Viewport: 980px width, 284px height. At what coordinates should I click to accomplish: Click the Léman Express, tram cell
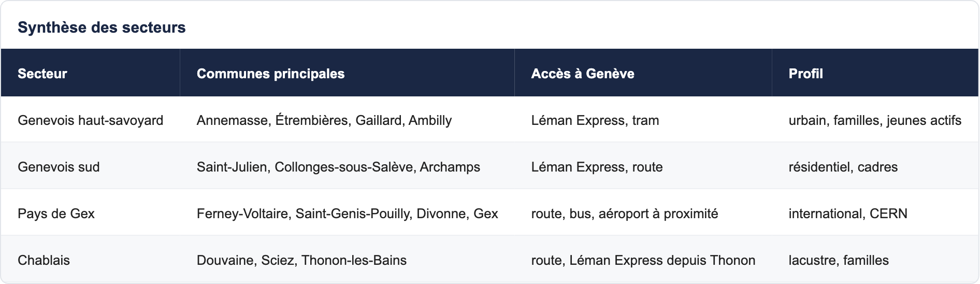643,120
